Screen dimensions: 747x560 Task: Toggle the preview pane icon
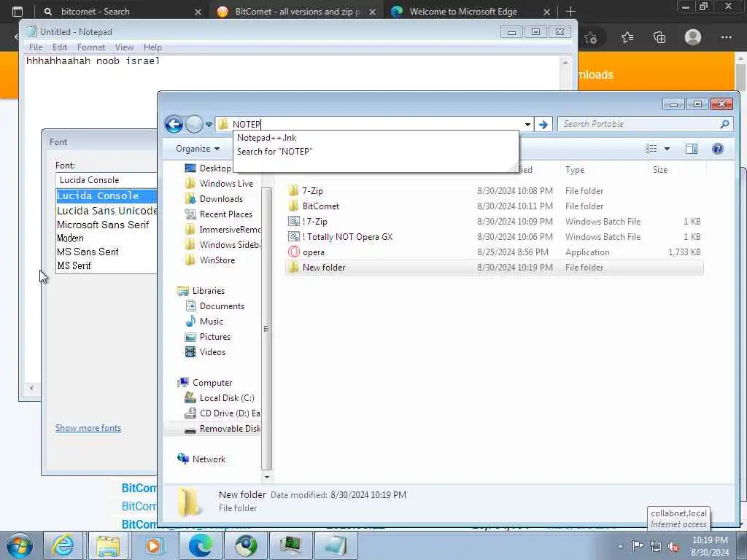point(692,149)
